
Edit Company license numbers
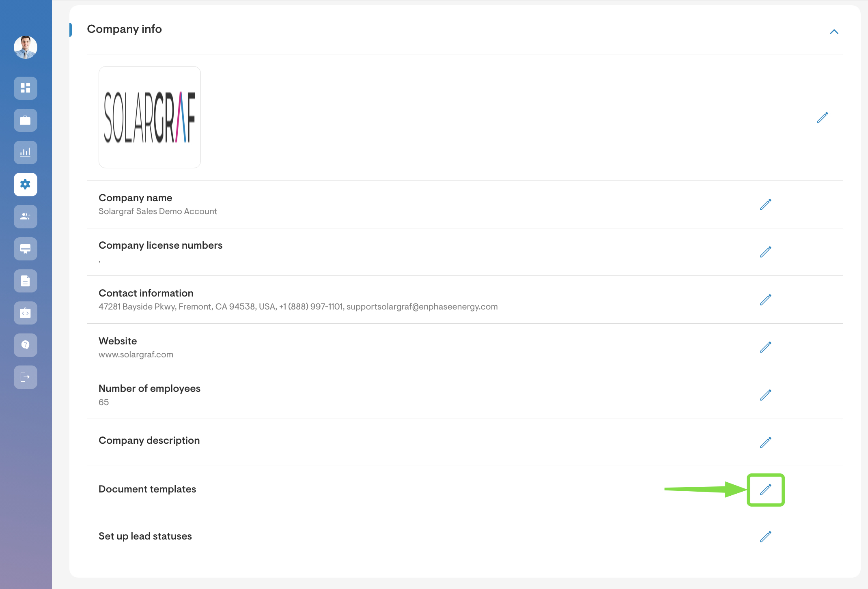[765, 252]
